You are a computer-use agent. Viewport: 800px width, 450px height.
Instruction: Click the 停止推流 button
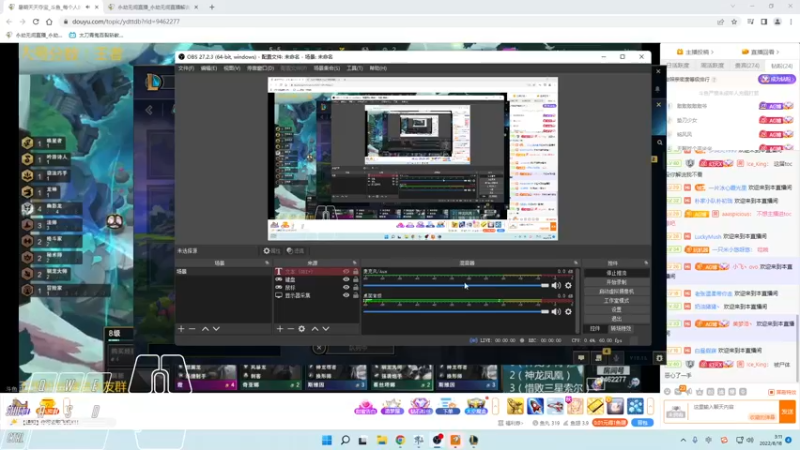click(616, 273)
